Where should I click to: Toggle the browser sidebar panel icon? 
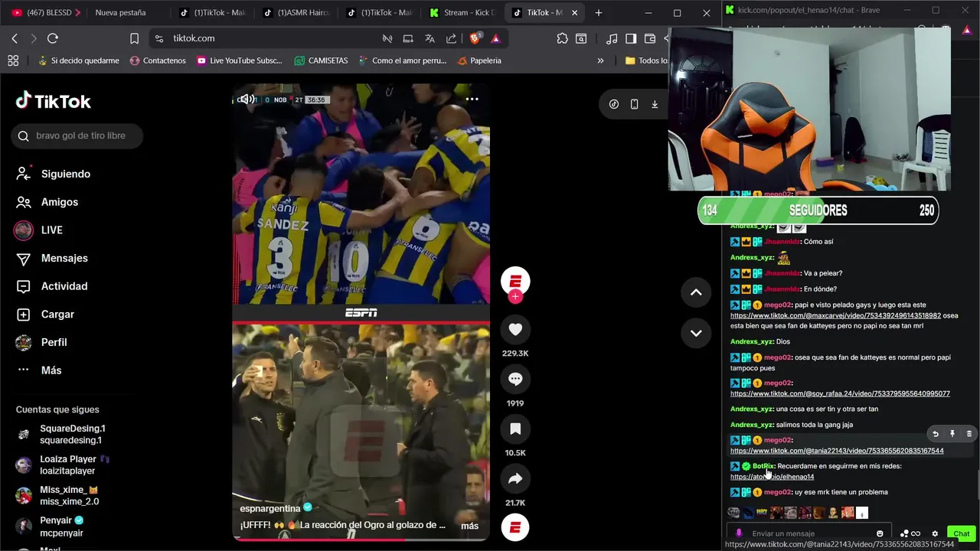pyautogui.click(x=631, y=38)
